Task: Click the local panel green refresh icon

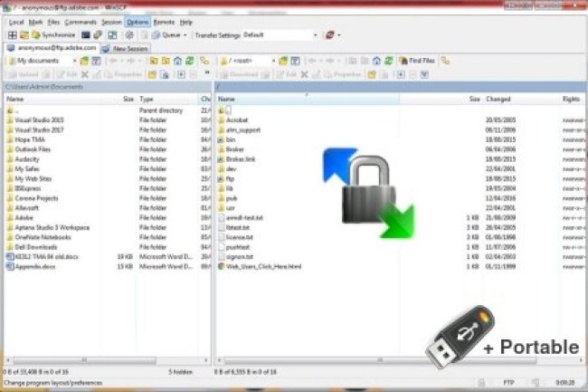Action: (190, 61)
